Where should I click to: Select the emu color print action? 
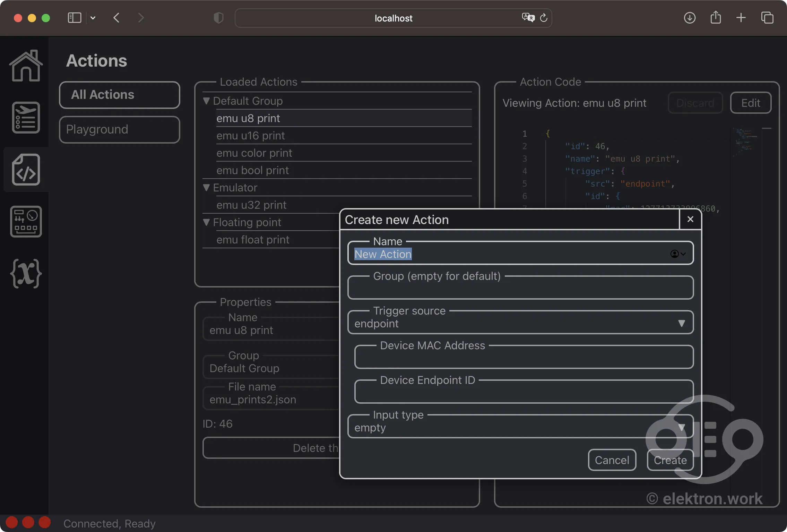[344, 153]
